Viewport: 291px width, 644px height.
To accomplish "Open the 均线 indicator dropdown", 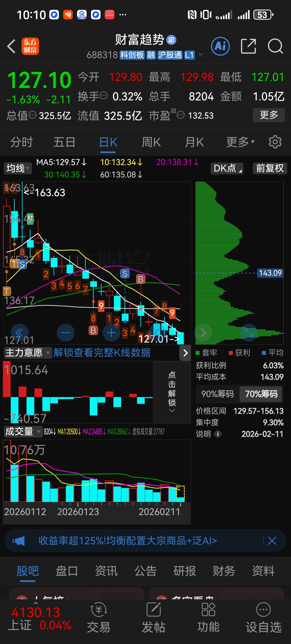I will tap(18, 168).
